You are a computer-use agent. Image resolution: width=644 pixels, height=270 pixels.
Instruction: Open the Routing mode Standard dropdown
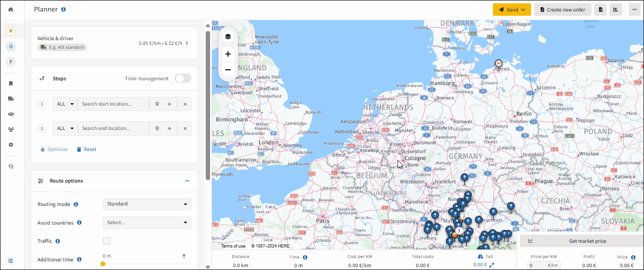[147, 204]
